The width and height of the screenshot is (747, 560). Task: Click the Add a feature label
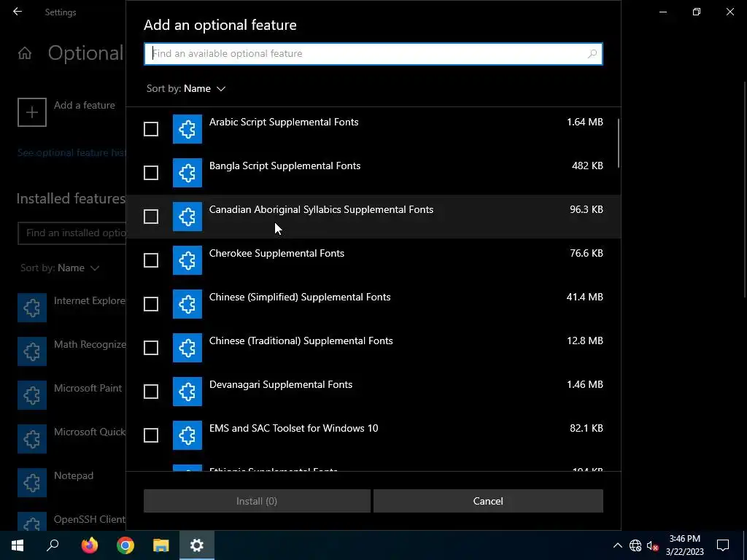click(85, 105)
